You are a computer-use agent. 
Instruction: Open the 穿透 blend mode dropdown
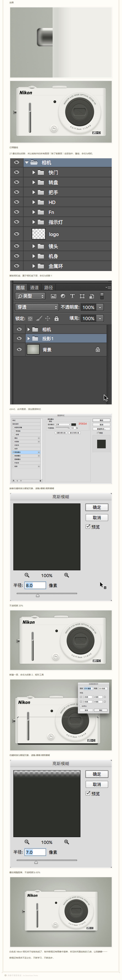coord(37,307)
